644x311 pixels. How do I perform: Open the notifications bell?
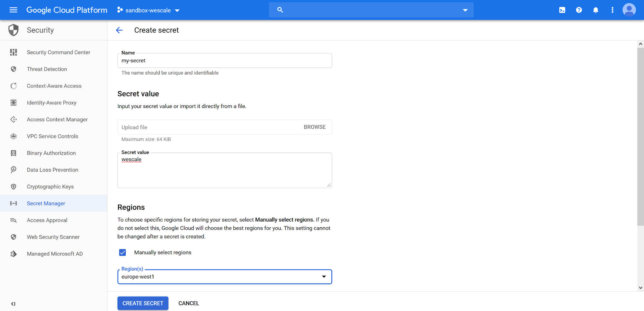pos(596,10)
